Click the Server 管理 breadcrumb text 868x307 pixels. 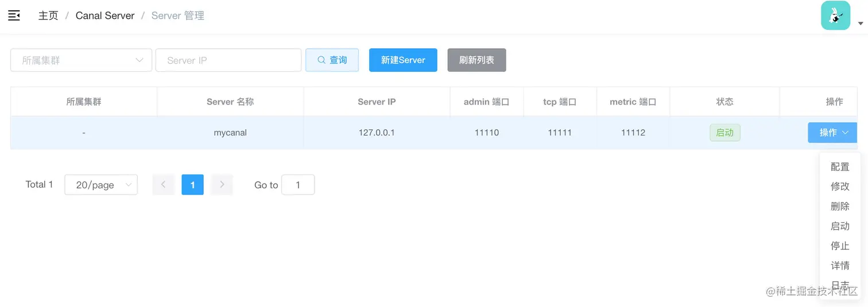(x=178, y=15)
